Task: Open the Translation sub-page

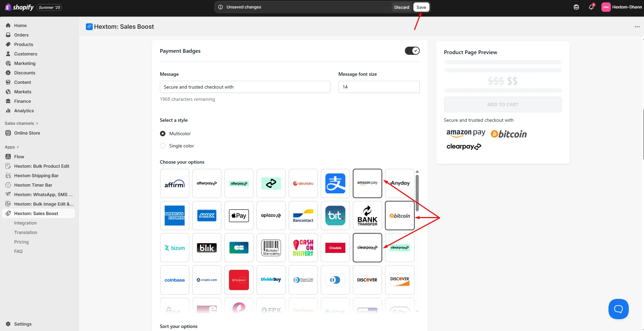Action: click(26, 232)
